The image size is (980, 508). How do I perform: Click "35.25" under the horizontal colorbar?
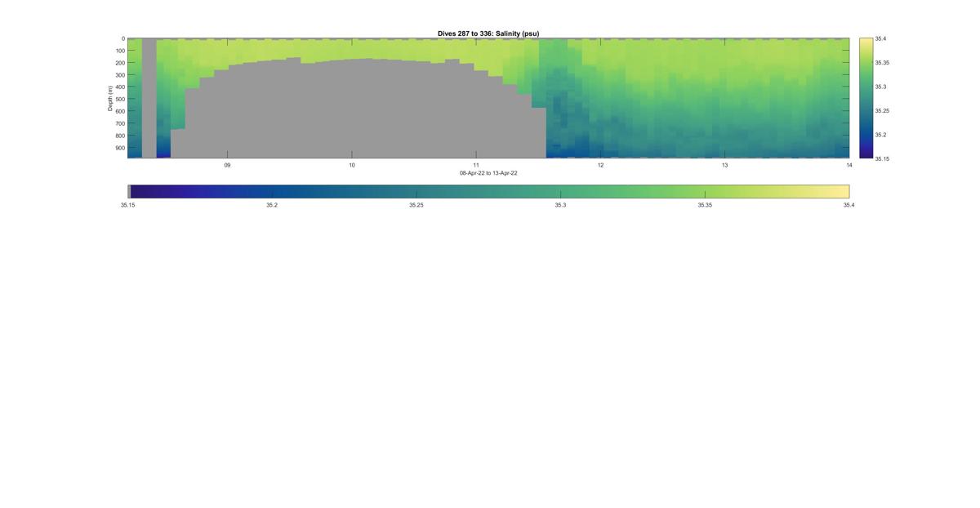tap(416, 205)
